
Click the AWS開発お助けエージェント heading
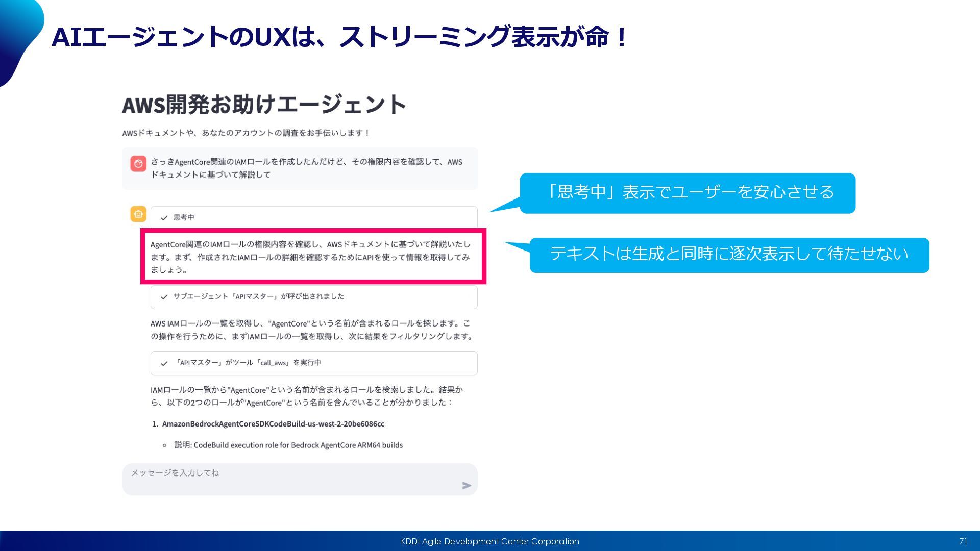[x=264, y=104]
